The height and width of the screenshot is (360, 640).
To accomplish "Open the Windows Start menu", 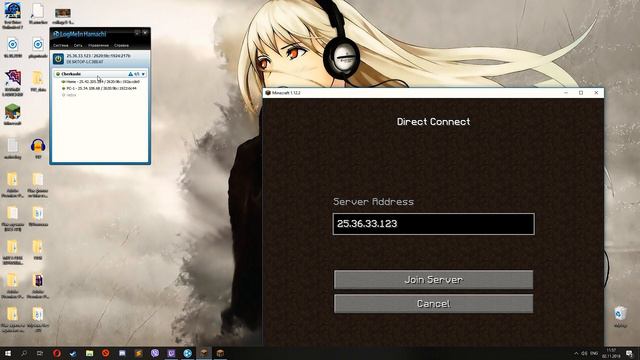I will pyautogui.click(x=8, y=353).
